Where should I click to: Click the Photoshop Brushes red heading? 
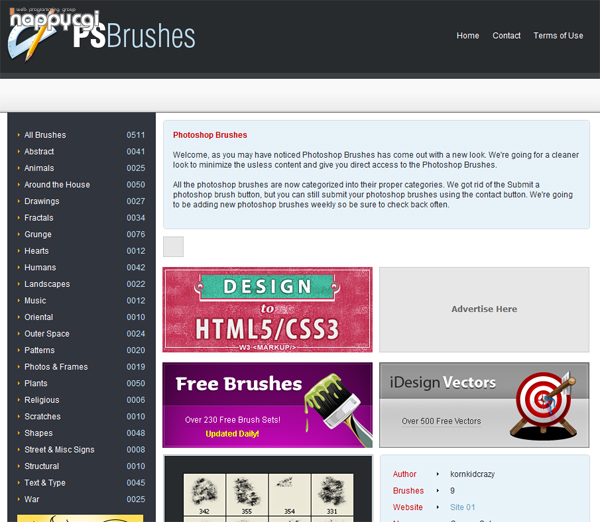[210, 135]
